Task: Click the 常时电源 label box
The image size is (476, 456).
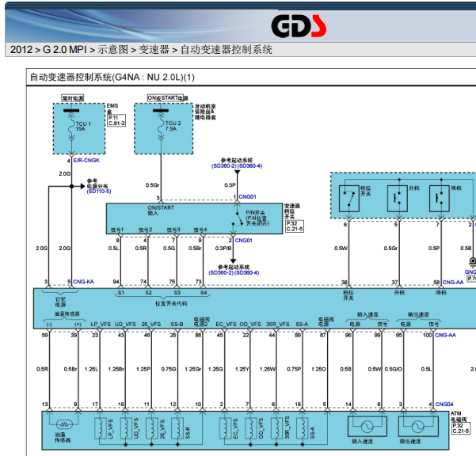Action: (73, 98)
